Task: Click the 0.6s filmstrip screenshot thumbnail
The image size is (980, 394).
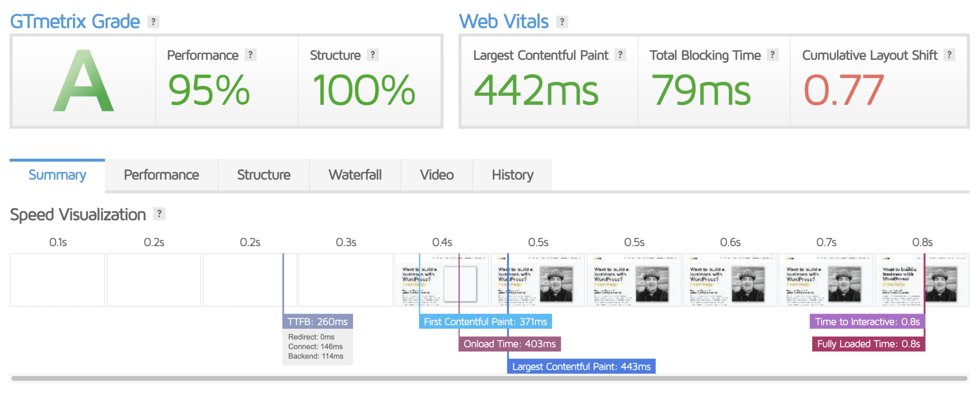Action: click(x=730, y=280)
